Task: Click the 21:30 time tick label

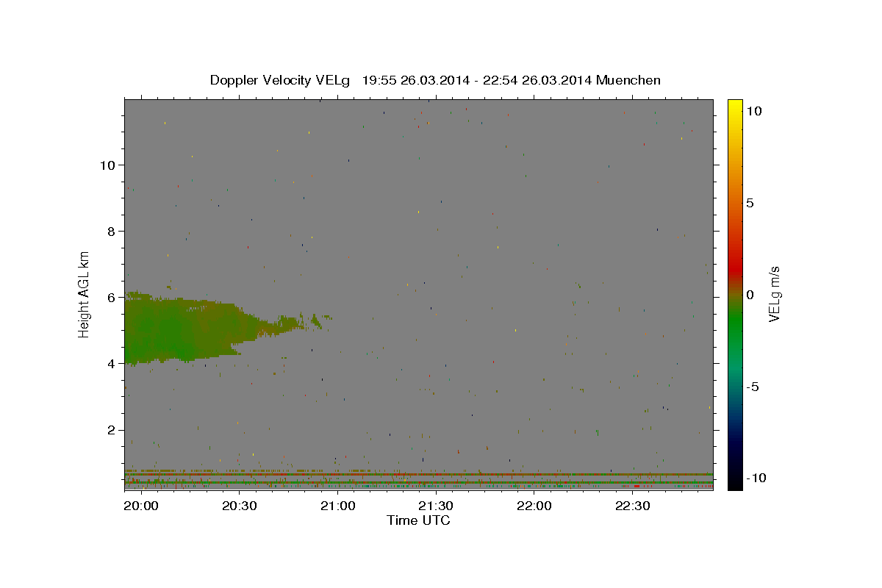Action: [436, 506]
